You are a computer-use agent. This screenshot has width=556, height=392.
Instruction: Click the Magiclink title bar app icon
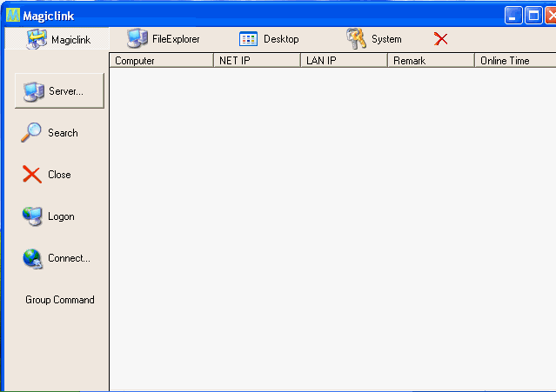13,15
